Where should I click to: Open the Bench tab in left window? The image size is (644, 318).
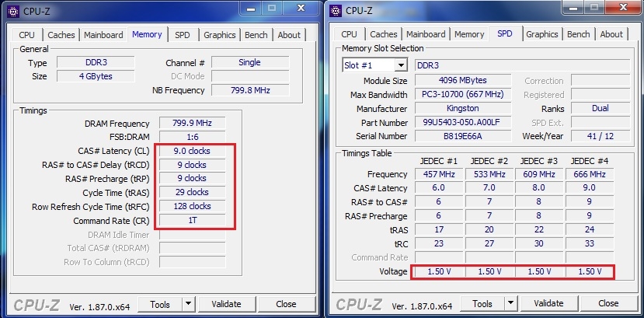pyautogui.click(x=256, y=35)
